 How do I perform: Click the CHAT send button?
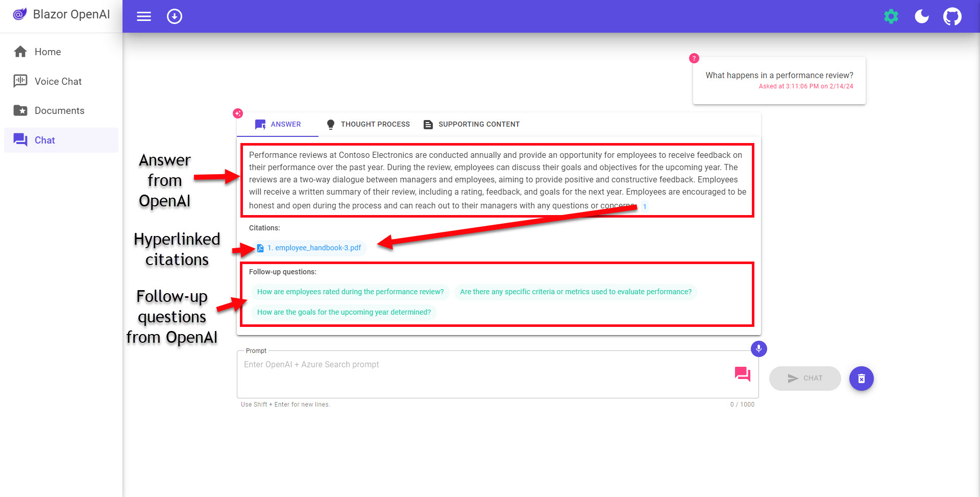(x=805, y=378)
